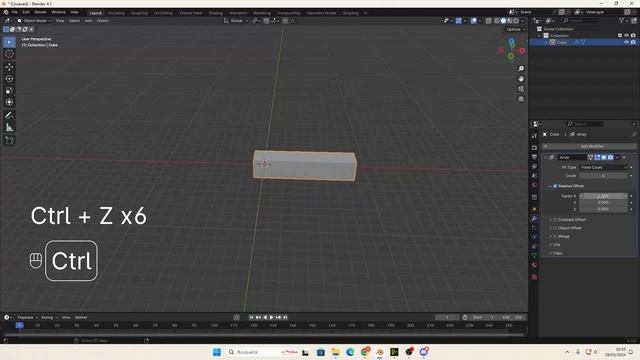Open the Texture properties tab
Screen dimensions: 640x360
point(534,277)
